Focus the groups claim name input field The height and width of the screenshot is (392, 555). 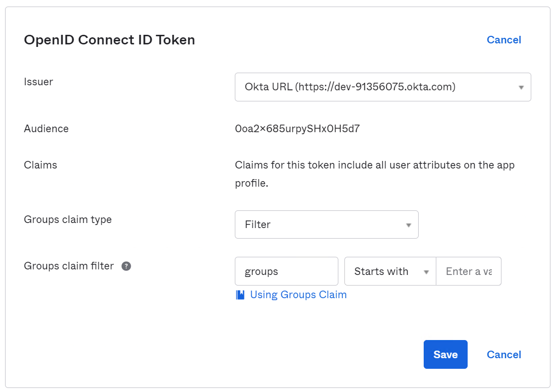286,271
